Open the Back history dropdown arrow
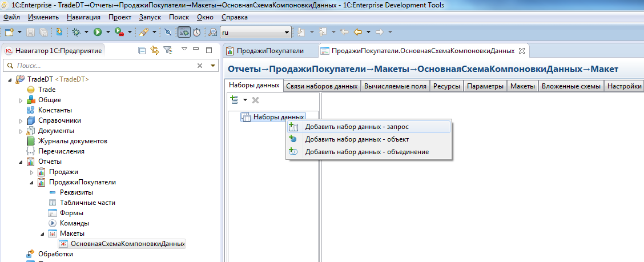 pyautogui.click(x=368, y=32)
